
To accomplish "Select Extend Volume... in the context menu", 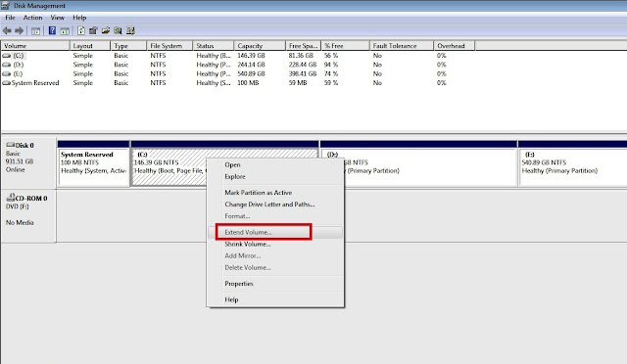I will click(x=275, y=232).
